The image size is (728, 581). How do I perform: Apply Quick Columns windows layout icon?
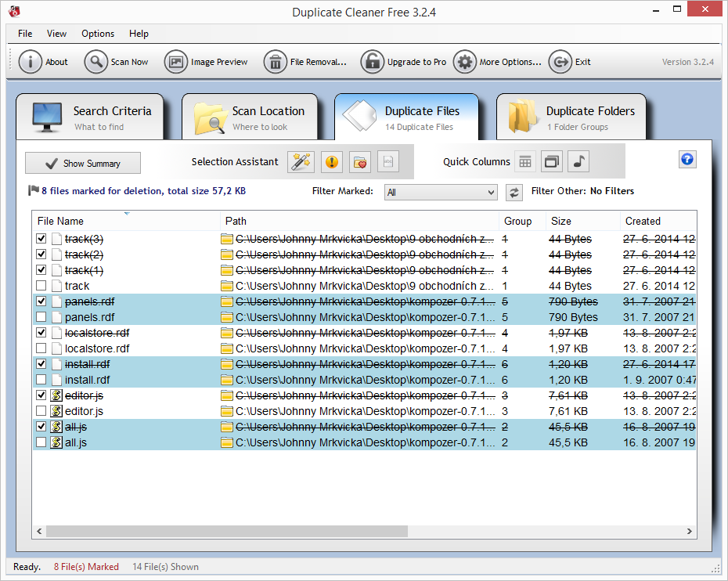[x=552, y=162]
